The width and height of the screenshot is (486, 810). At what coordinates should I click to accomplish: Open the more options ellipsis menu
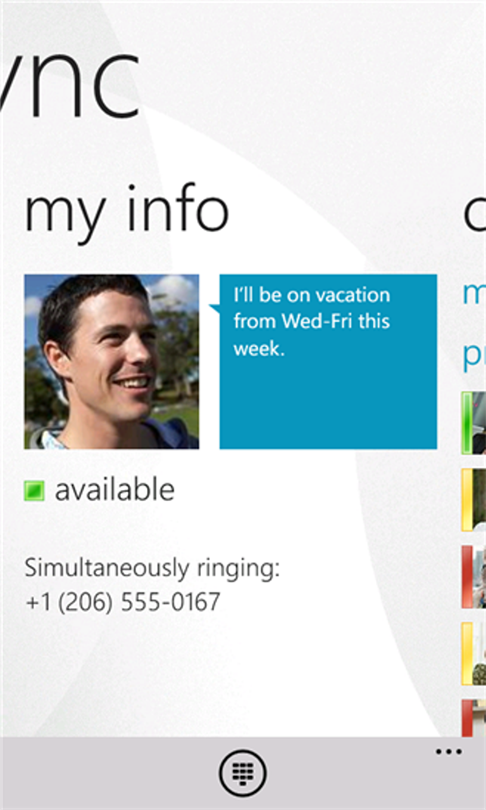click(x=448, y=752)
